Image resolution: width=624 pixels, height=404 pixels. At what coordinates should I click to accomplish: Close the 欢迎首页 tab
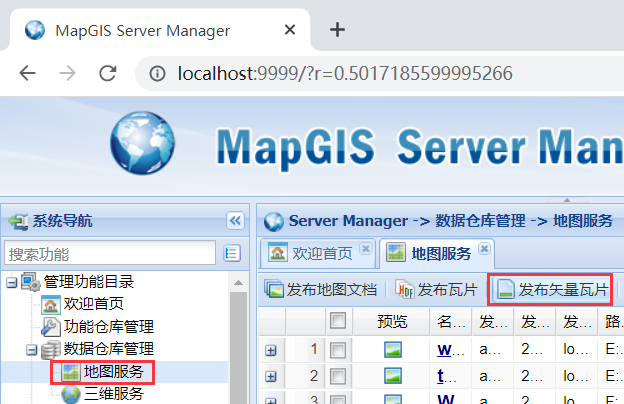365,249
